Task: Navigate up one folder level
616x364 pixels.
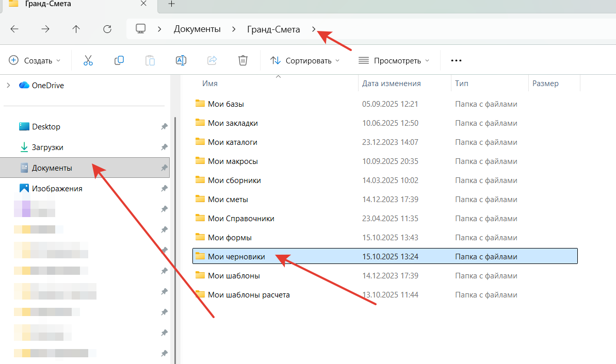Action: coord(76,29)
